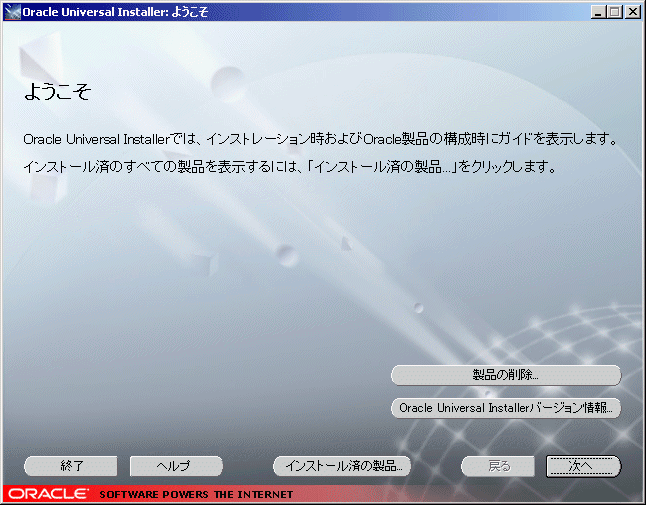
Task: Proceed with the 次へ button
Action: coord(583,466)
